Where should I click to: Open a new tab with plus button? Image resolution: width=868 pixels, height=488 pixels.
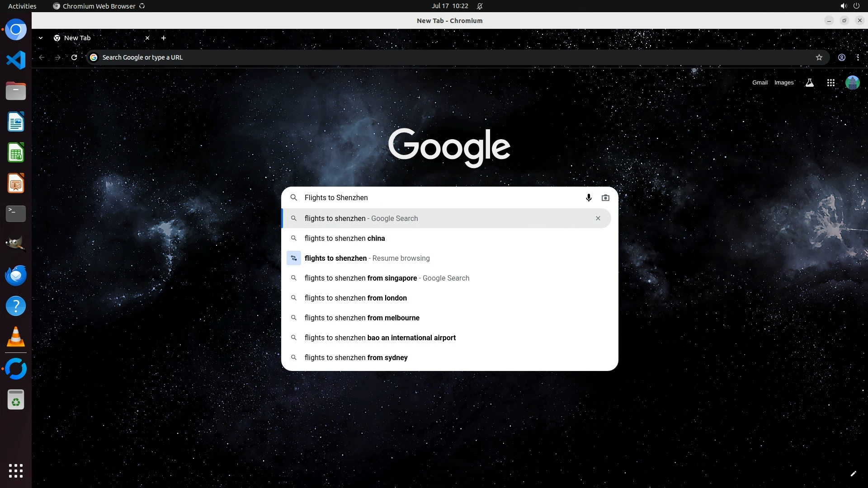(x=164, y=38)
